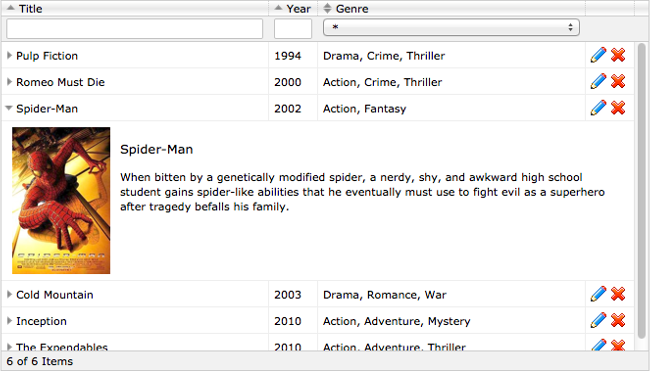
Task: Click the Title filter text field
Action: tap(134, 29)
